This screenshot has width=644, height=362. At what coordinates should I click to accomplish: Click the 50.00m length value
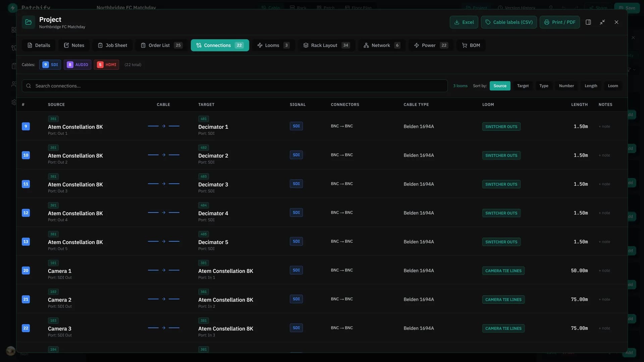click(x=579, y=270)
